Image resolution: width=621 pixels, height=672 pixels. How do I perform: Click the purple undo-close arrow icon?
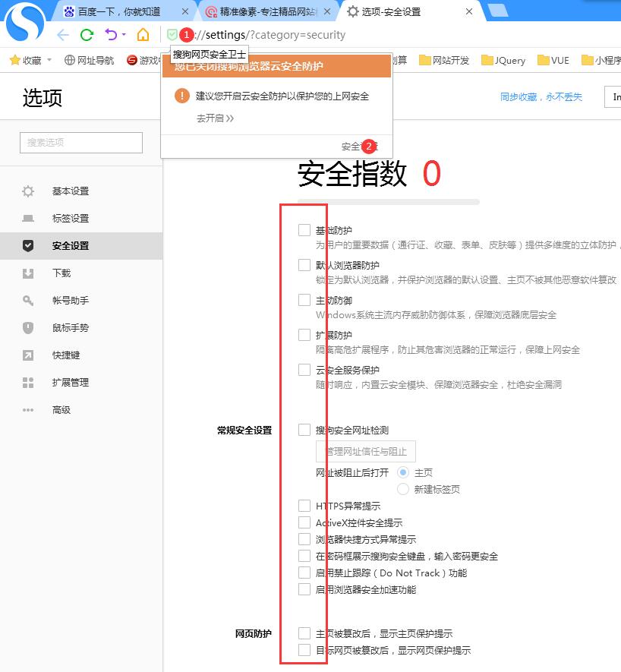111,34
